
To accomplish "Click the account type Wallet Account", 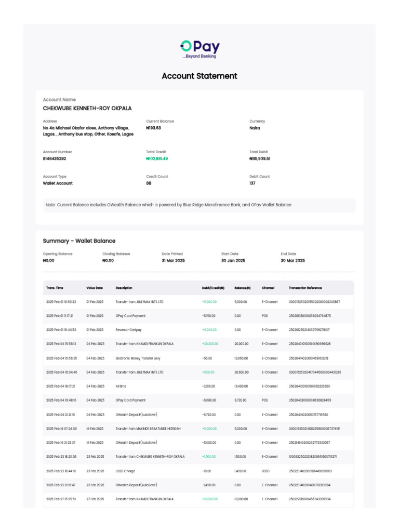I will (58, 183).
